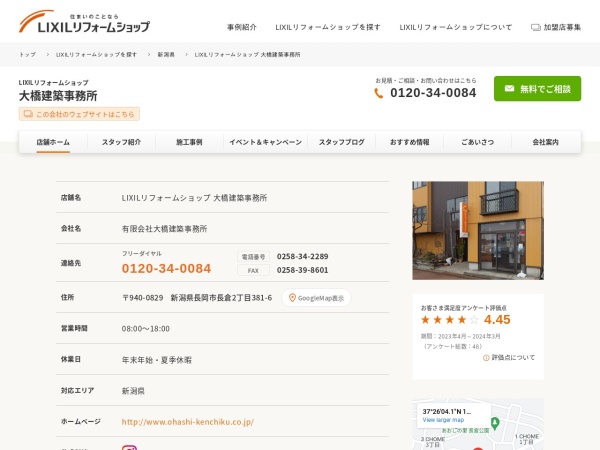Image resolution: width=600 pixels, height=450 pixels.
Task: Open LIXILリフォームショップを探す menu
Action: click(328, 27)
